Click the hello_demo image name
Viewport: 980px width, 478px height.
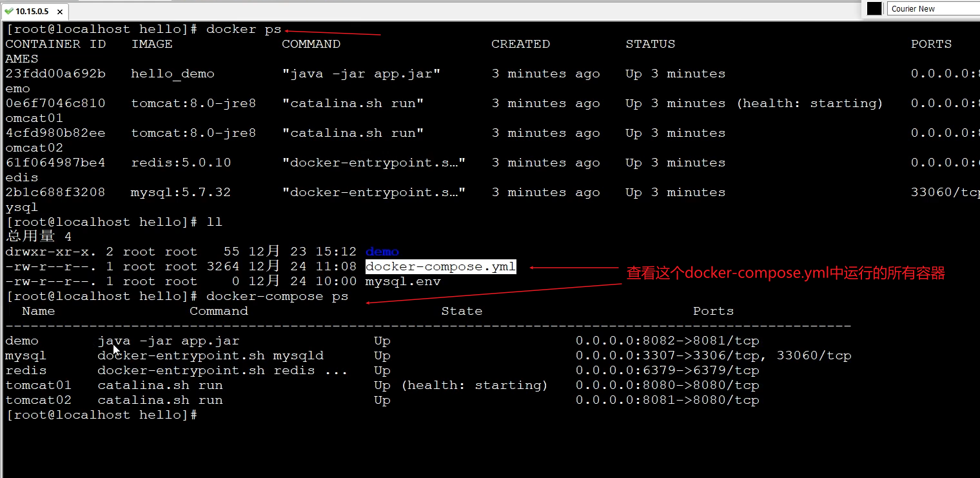(x=173, y=74)
